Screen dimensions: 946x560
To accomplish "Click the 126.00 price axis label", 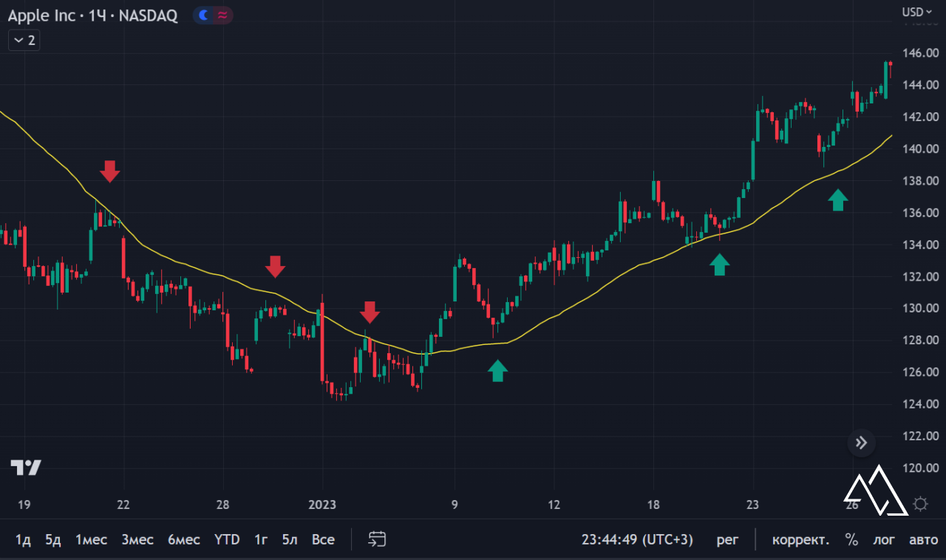I will coord(921,372).
